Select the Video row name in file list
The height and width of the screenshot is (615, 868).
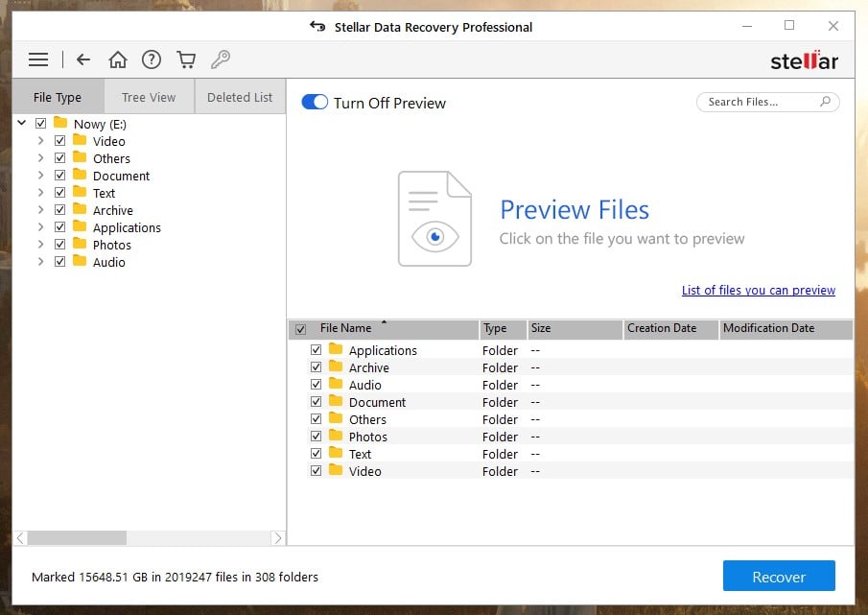(364, 471)
